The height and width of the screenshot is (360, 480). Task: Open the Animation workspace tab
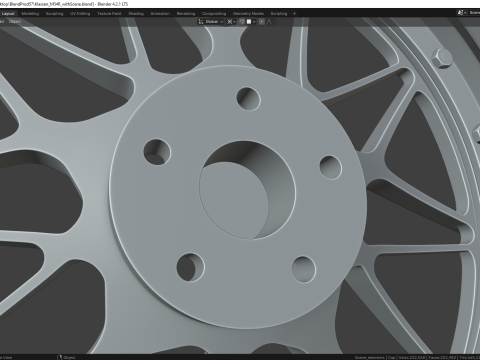(160, 13)
